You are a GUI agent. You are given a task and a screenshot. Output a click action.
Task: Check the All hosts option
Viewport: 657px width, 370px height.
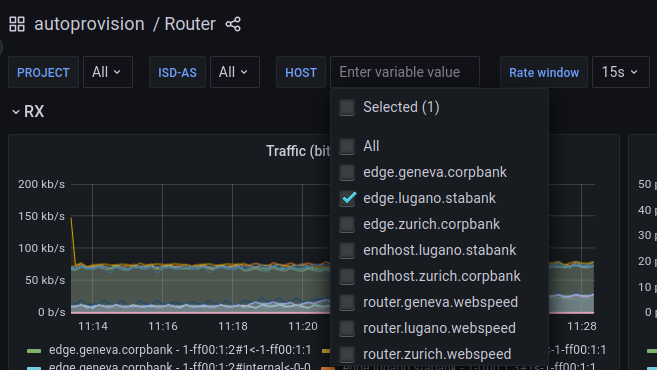pos(347,146)
